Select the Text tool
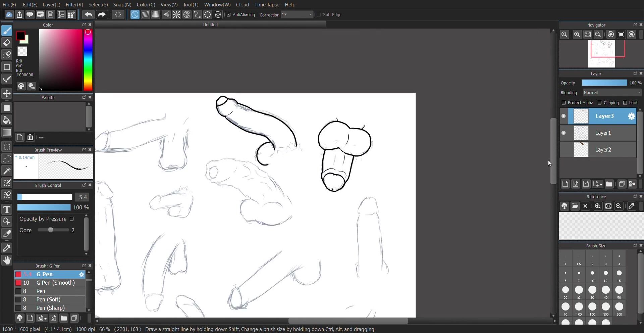644x333 pixels. pos(7,209)
